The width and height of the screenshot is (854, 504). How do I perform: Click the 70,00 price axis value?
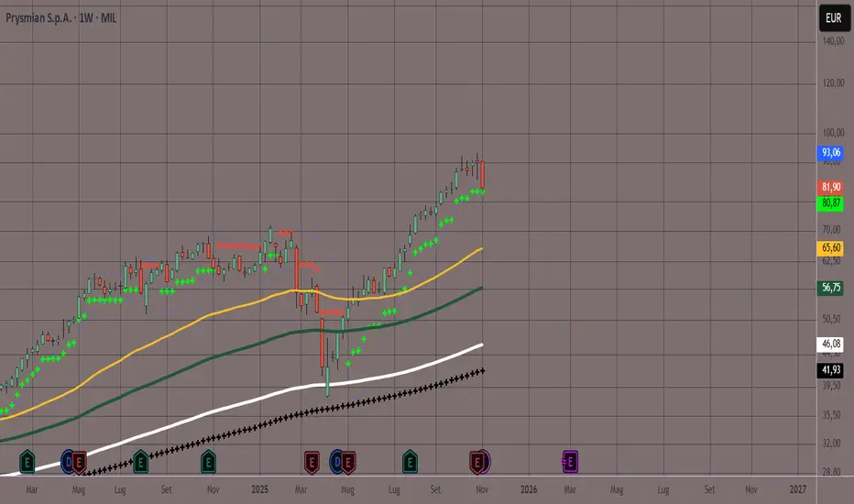click(x=833, y=229)
